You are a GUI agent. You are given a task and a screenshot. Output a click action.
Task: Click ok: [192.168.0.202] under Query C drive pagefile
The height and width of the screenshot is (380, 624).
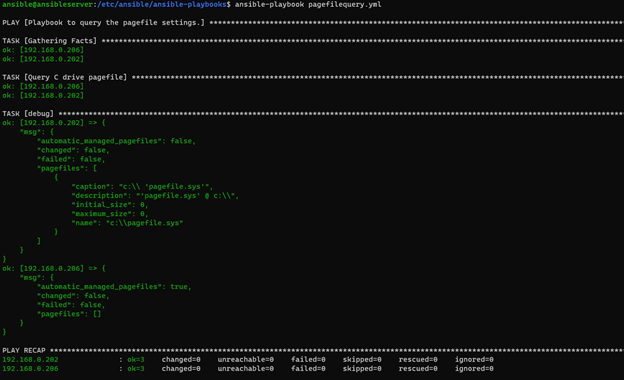click(43, 95)
